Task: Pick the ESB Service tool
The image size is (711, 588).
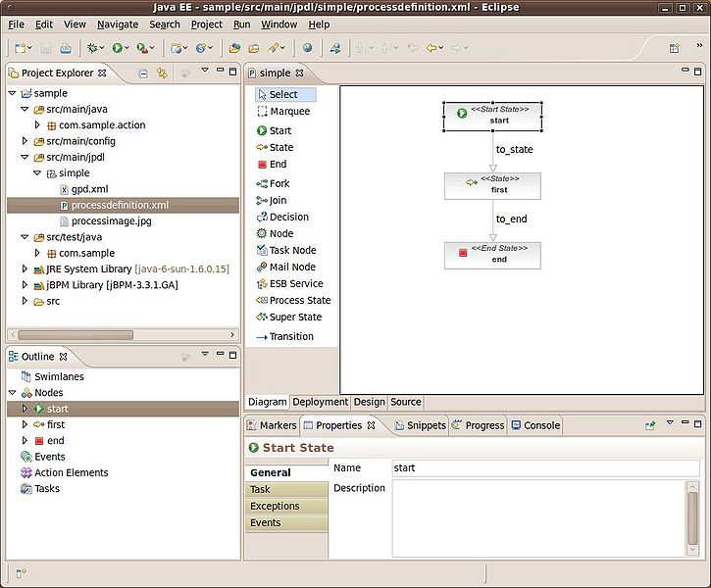Action: click(x=289, y=284)
